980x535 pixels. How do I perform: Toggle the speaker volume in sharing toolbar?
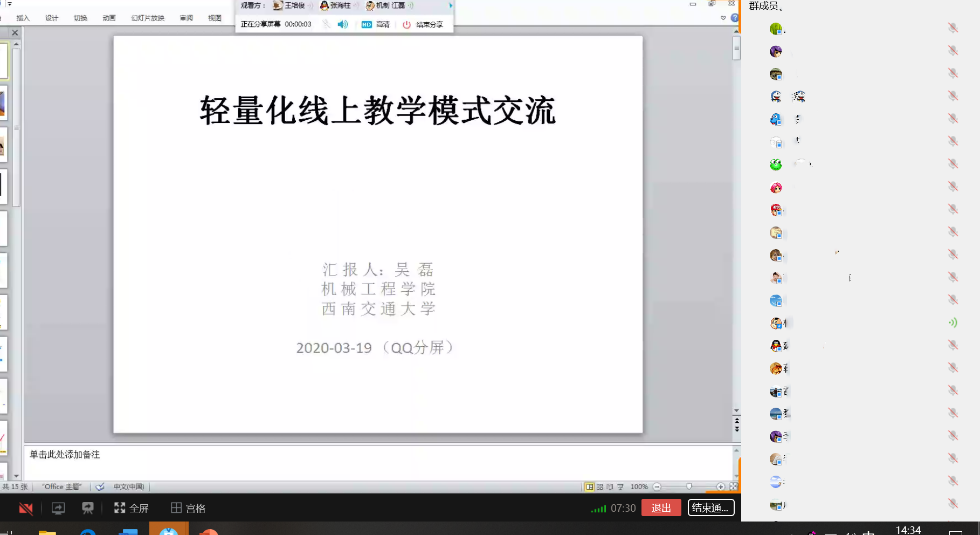click(343, 24)
